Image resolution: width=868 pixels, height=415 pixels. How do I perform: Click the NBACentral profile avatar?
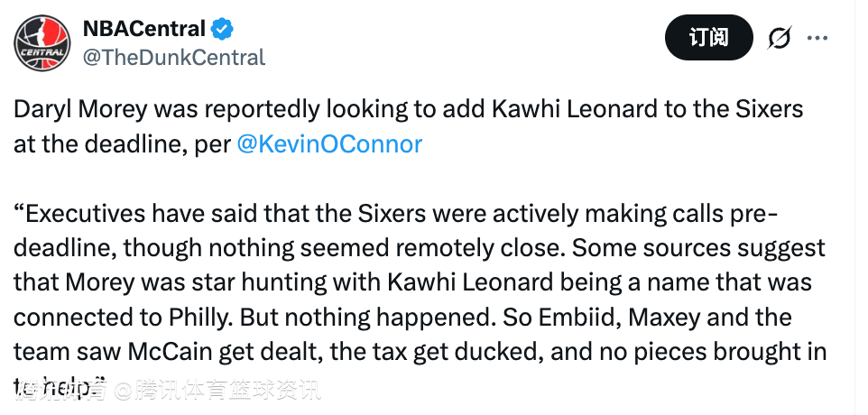click(x=42, y=41)
